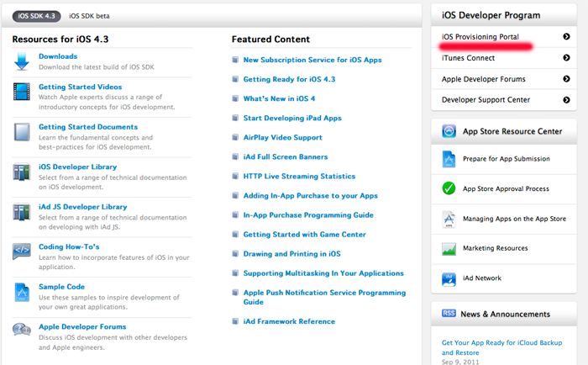This screenshot has width=588, height=365.
Task: Open Apple Developer Forums in Developer Program panel
Action: point(483,79)
